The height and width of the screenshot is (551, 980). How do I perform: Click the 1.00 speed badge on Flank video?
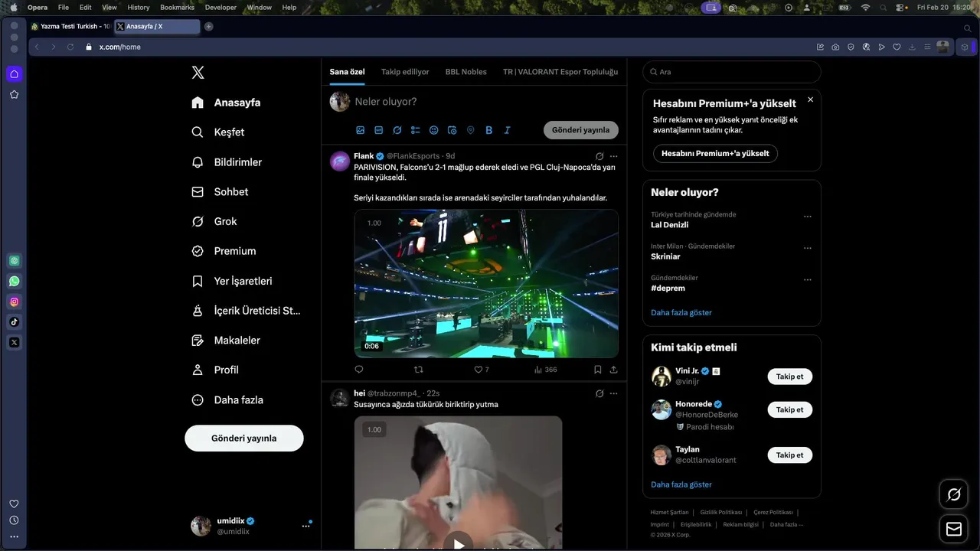coord(374,223)
